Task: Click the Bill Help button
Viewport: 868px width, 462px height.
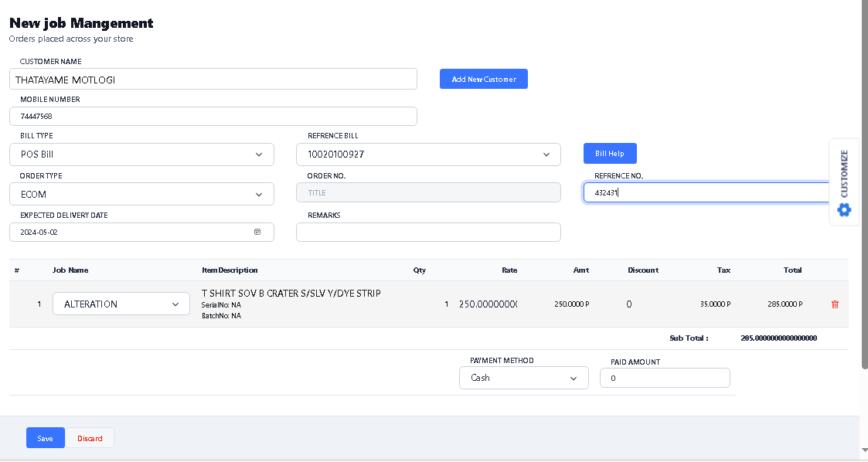Action: (610, 153)
